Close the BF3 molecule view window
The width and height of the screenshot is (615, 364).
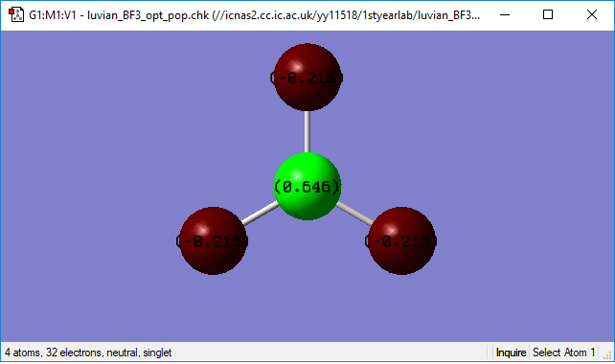(x=592, y=15)
